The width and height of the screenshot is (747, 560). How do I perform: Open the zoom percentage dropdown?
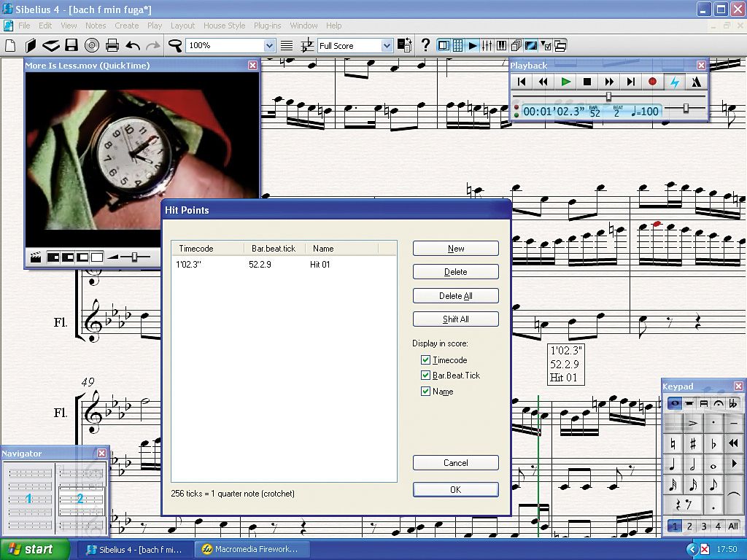268,45
